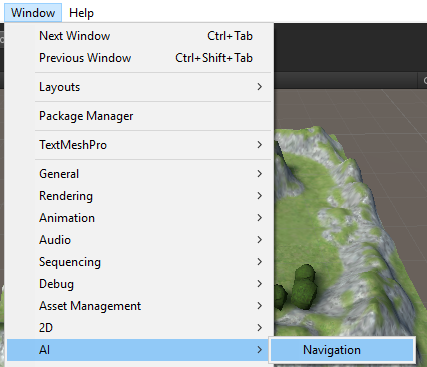Click the chevron arrow beside Layouts
Viewport: 427px width, 367px height.
260,87
